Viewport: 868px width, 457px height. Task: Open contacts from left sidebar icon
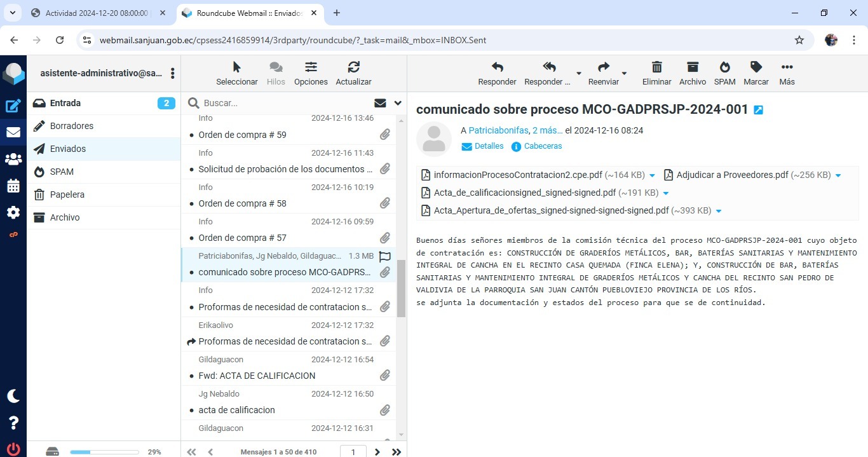[x=13, y=160]
